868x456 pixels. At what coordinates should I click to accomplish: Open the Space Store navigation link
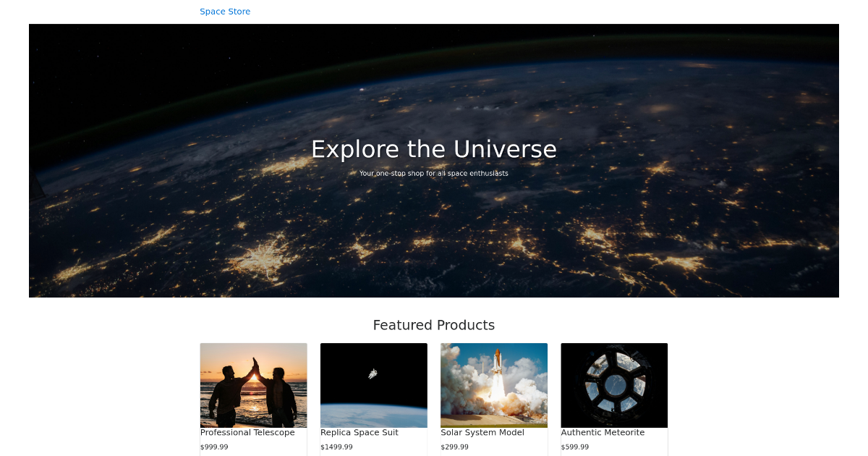(225, 11)
